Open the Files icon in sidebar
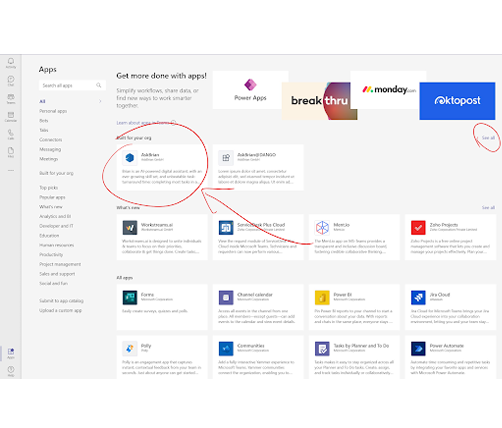 (x=11, y=151)
